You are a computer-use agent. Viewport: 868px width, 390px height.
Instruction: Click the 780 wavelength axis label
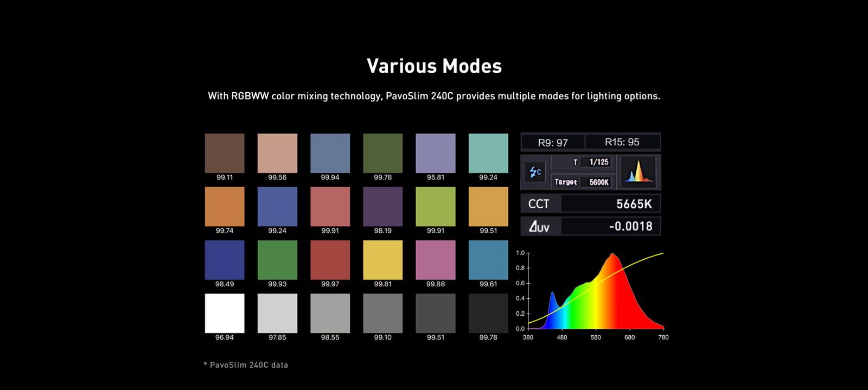(663, 337)
